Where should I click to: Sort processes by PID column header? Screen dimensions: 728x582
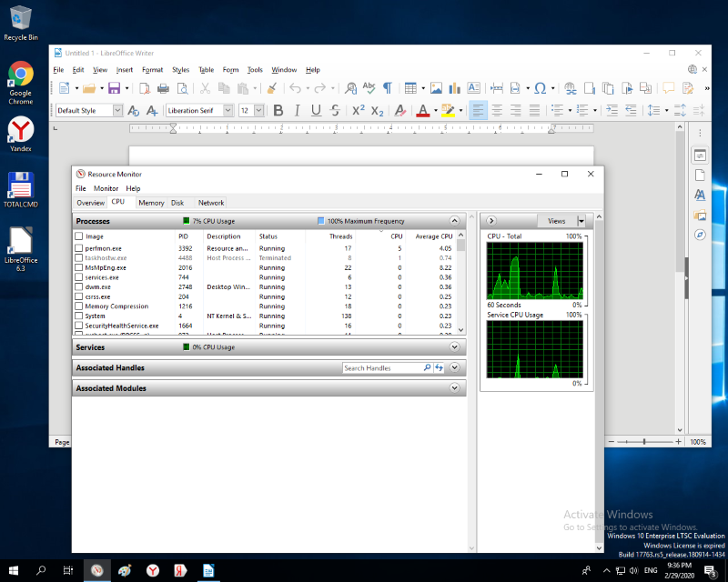pyautogui.click(x=184, y=236)
